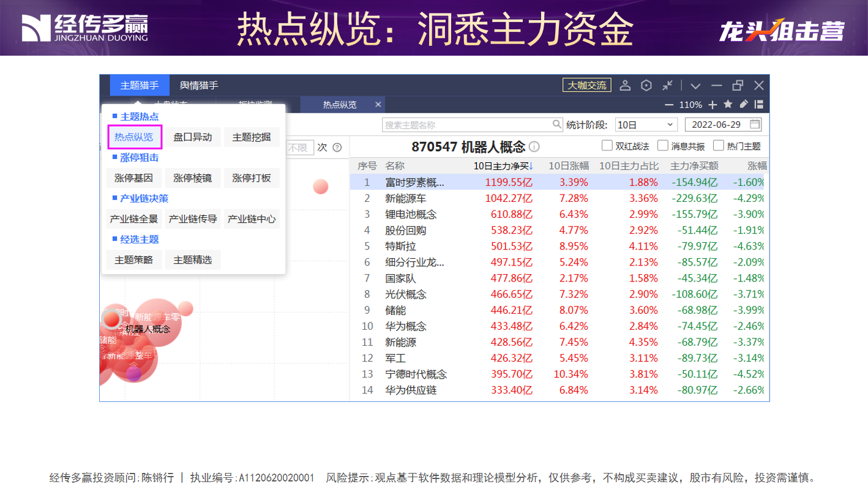
Task: Click the window restore icon
Action: pyautogui.click(x=738, y=86)
